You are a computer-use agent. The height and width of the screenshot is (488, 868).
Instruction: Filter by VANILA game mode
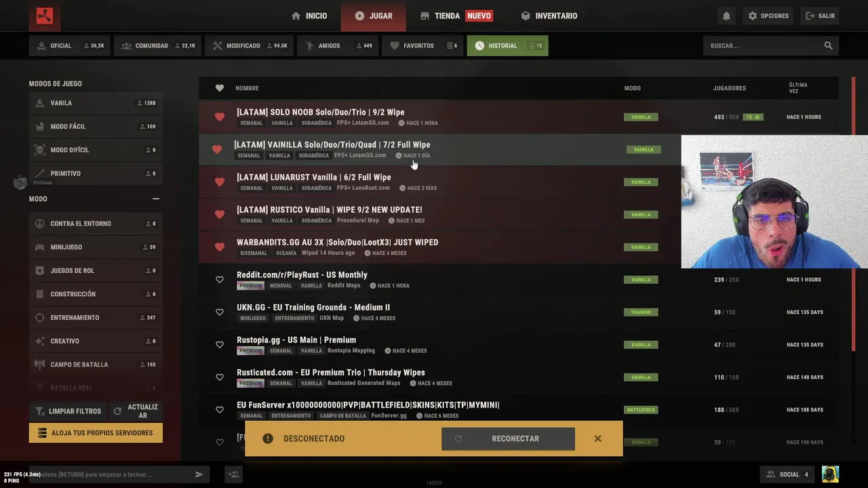point(96,103)
